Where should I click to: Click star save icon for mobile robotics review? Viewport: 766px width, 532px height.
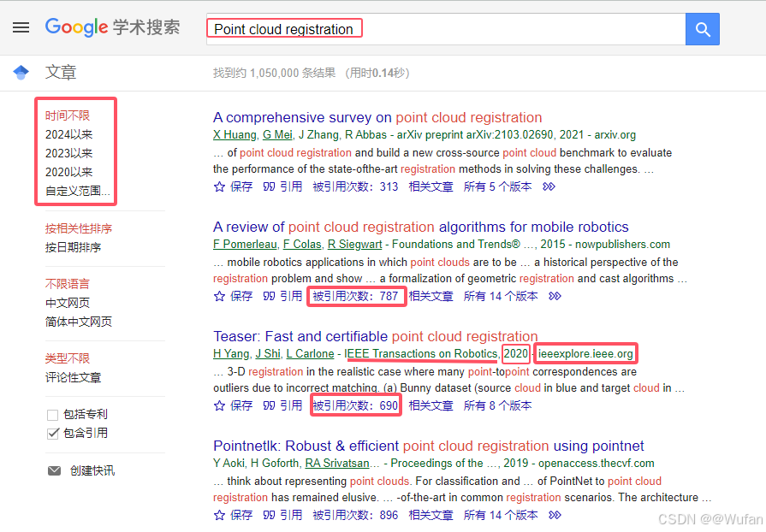219,296
